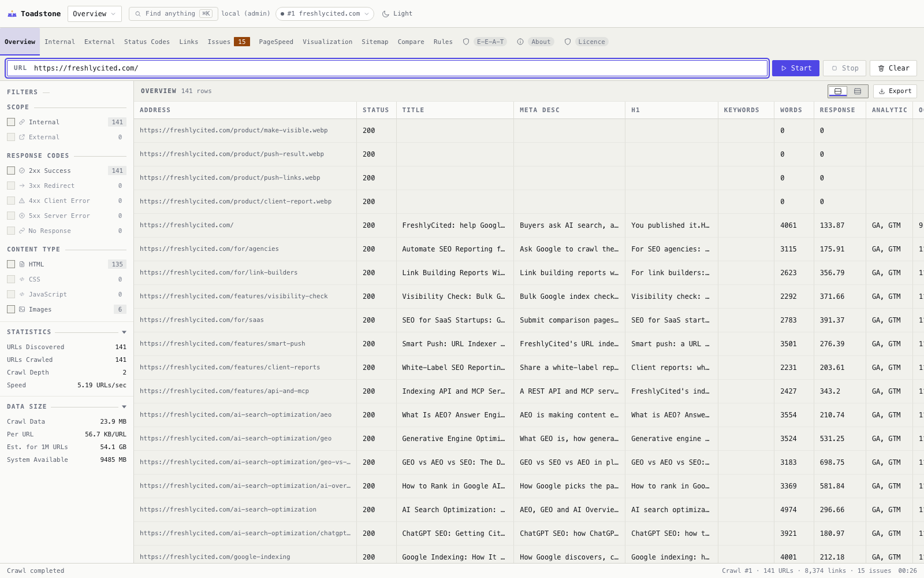Export the overview table
The width and height of the screenshot is (924, 578).
click(x=895, y=91)
